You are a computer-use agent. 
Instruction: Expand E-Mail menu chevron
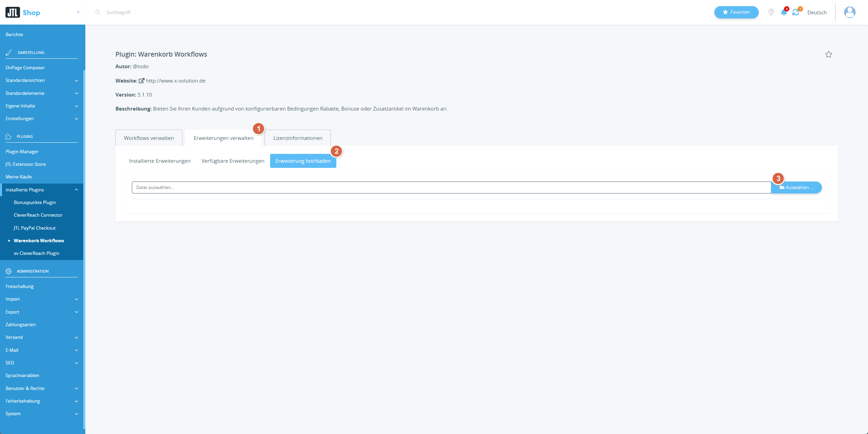76,350
